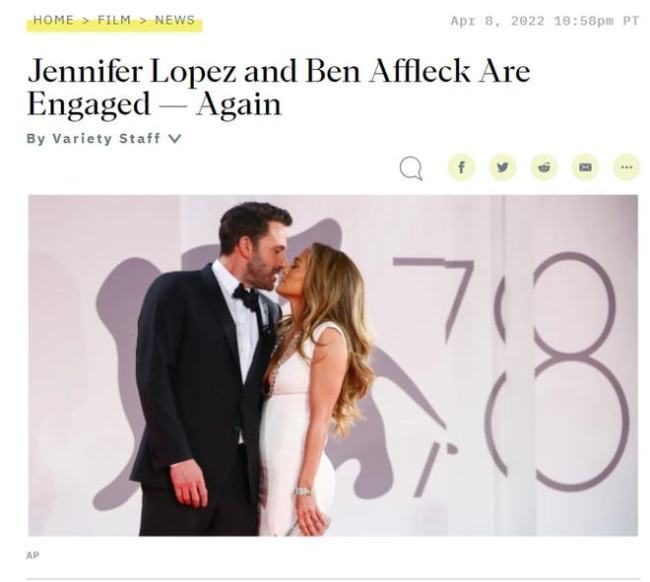Open the NEWS breadcrumb section
The height and width of the screenshot is (582, 650).
coord(175,20)
